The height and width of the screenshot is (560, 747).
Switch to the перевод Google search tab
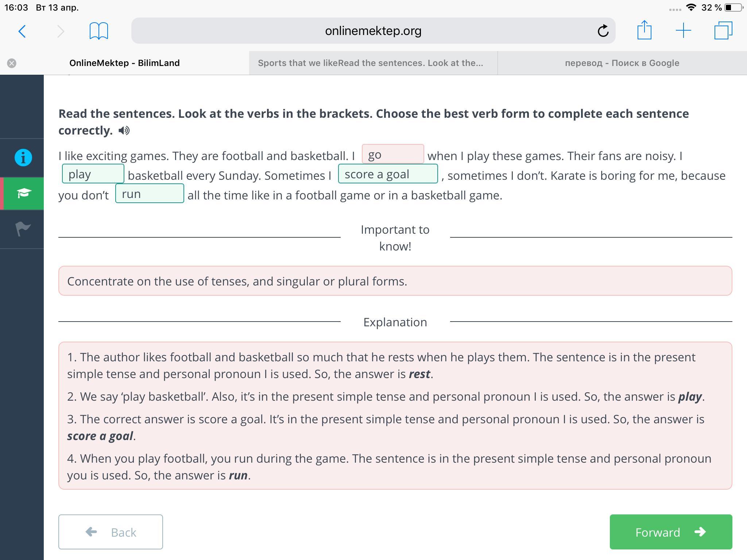point(622,63)
